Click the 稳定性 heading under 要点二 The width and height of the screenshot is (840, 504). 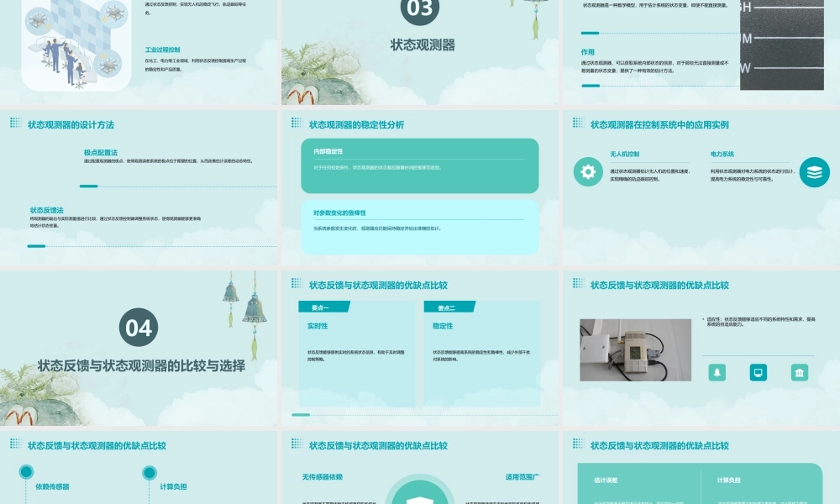tap(443, 326)
